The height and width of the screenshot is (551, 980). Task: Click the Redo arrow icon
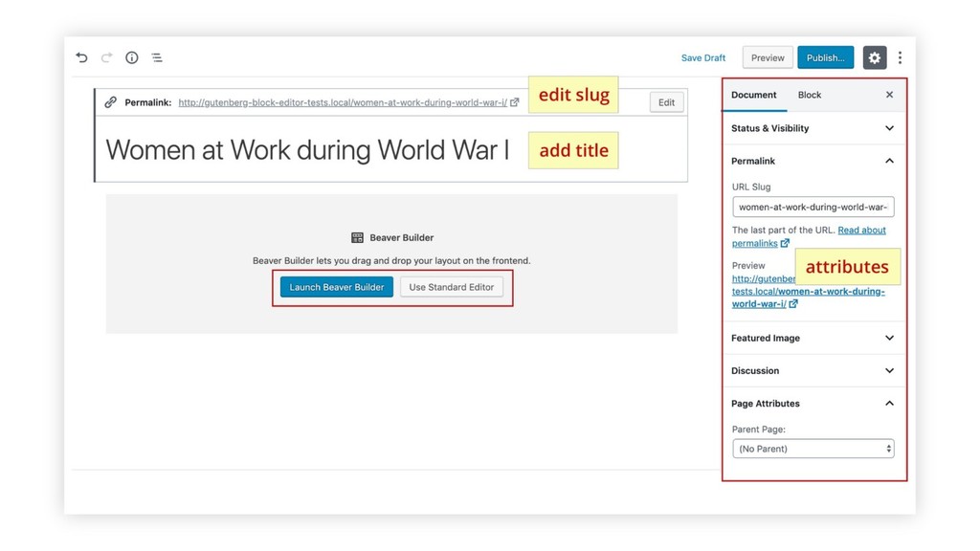coord(107,57)
